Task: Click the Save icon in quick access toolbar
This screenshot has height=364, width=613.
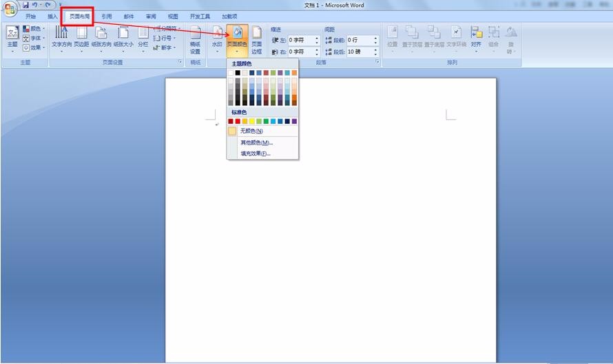Action: pos(25,5)
